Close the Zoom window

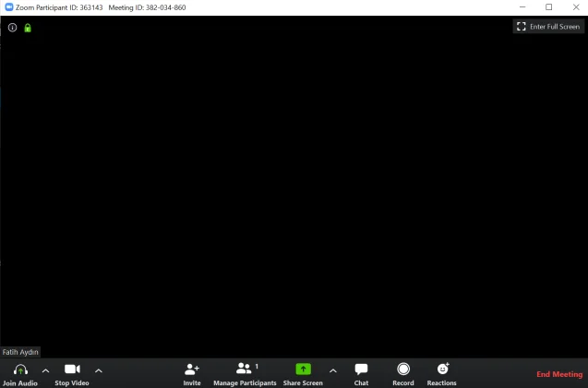pyautogui.click(x=576, y=7)
